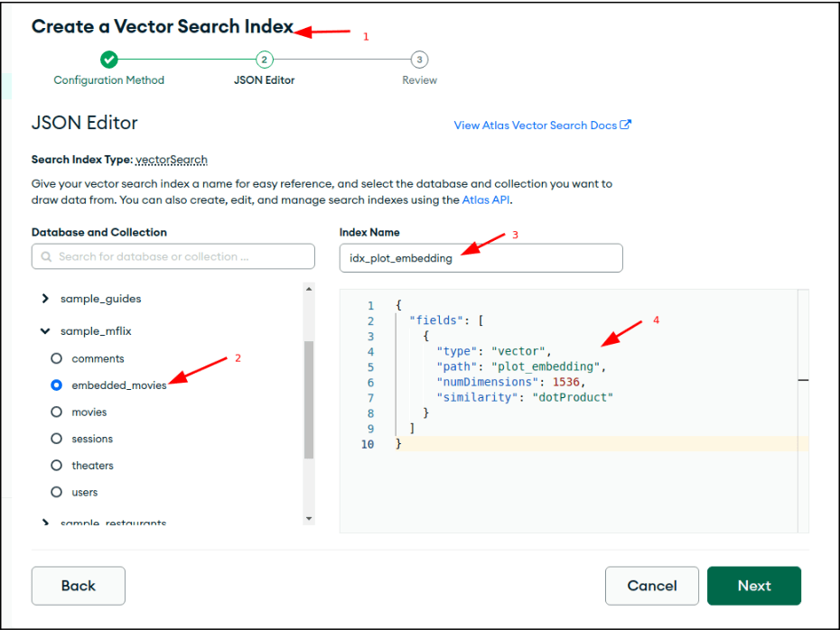The image size is (840, 630).
Task: Select the users collection radio button
Action: 56,492
